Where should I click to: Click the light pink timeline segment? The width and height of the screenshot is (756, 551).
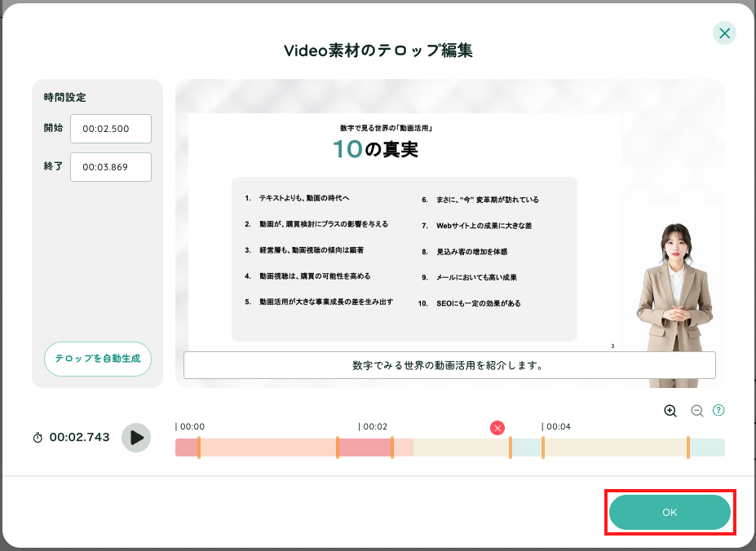[x=268, y=447]
